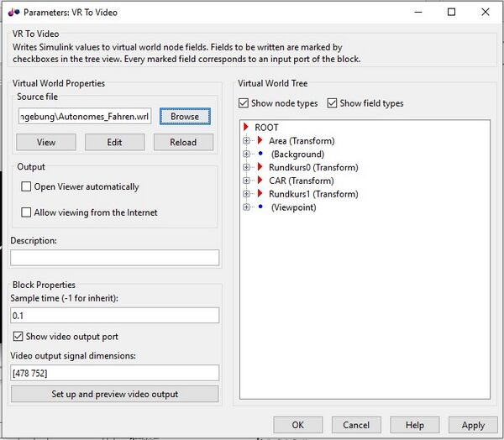Click the Viewpoint node blue dot icon

pos(260,207)
